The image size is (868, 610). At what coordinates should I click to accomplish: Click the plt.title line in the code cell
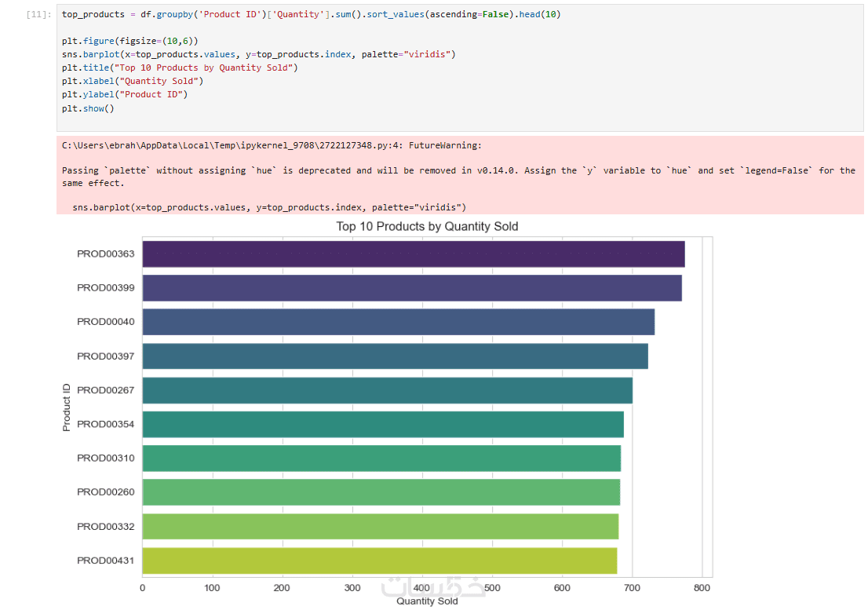[180, 68]
